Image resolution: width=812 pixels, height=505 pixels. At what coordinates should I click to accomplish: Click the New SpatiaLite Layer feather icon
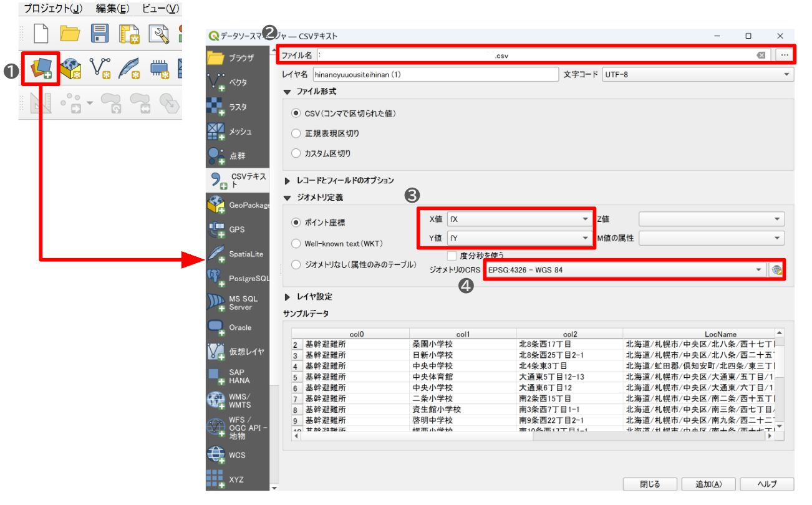click(x=130, y=69)
